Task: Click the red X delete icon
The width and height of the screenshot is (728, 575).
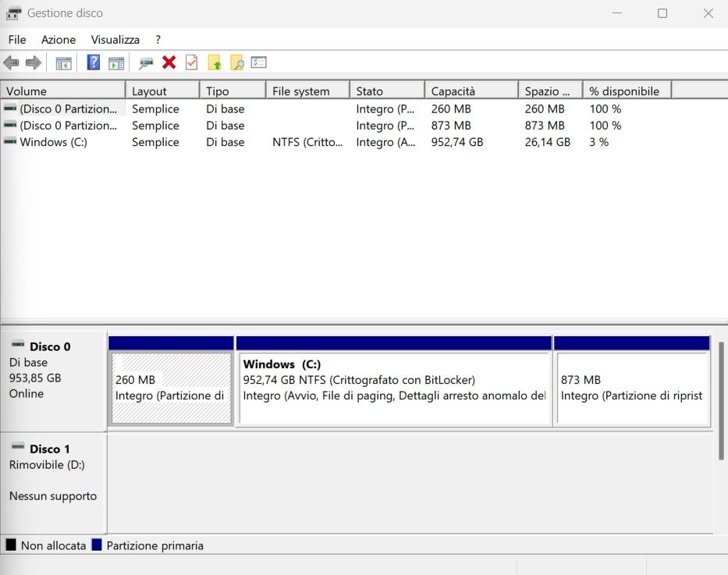Action: click(x=169, y=62)
